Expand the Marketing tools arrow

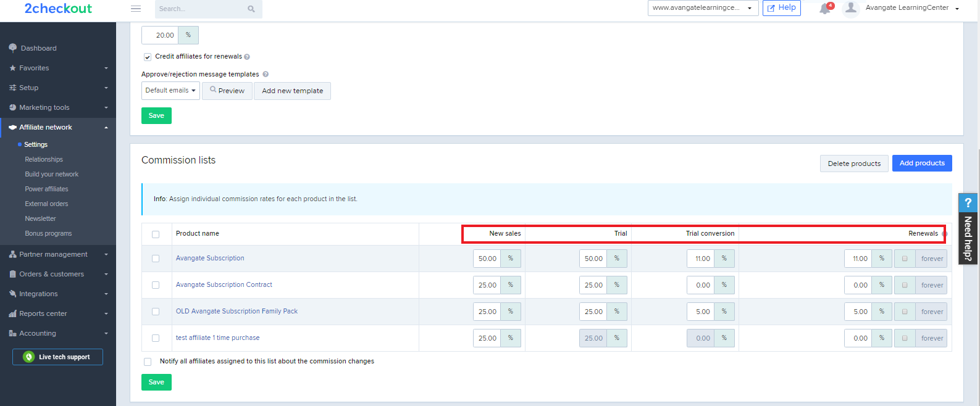[x=106, y=108]
